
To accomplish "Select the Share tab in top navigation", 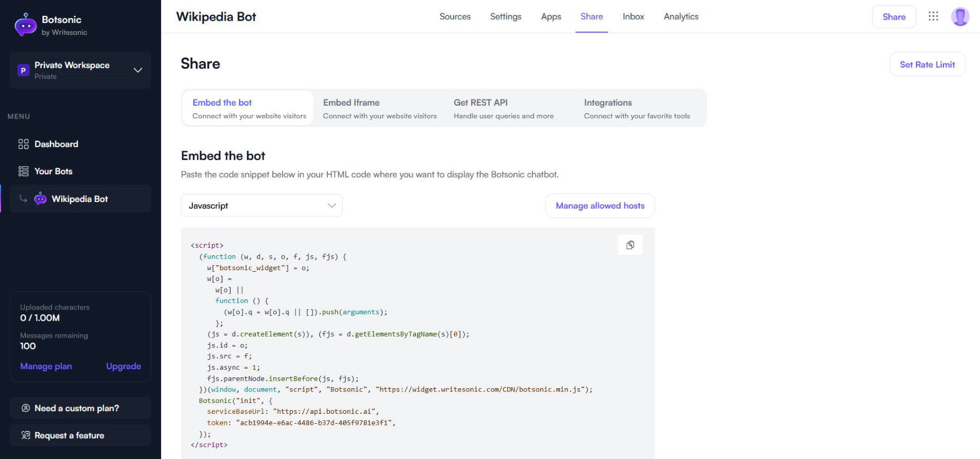I will (591, 16).
